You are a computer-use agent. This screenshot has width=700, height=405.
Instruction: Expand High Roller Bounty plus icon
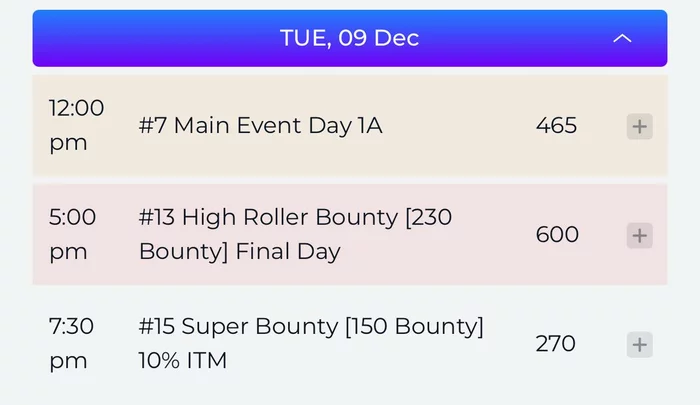[640, 236]
